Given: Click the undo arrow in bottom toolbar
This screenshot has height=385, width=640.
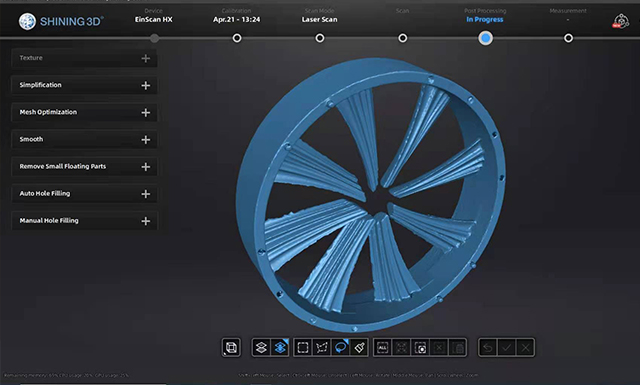Looking at the screenshot, I should click(487, 347).
